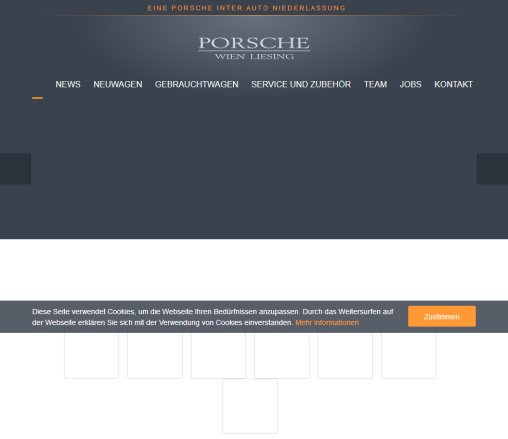Open the NEWS menu item

pyautogui.click(x=68, y=84)
